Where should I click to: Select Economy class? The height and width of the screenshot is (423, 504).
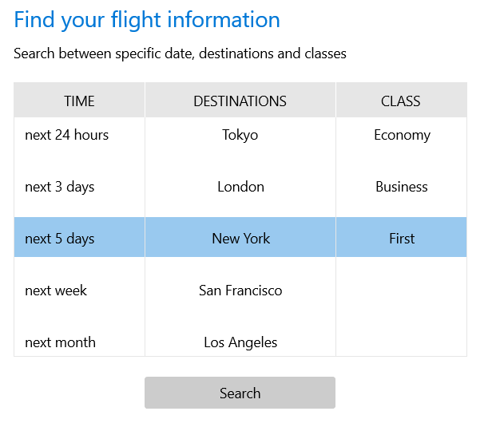[402, 135]
